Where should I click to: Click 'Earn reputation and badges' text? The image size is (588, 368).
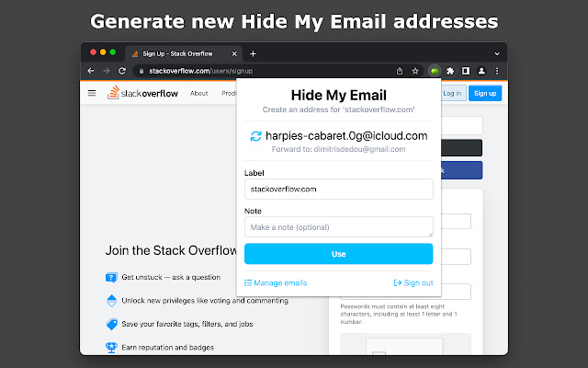click(x=167, y=348)
